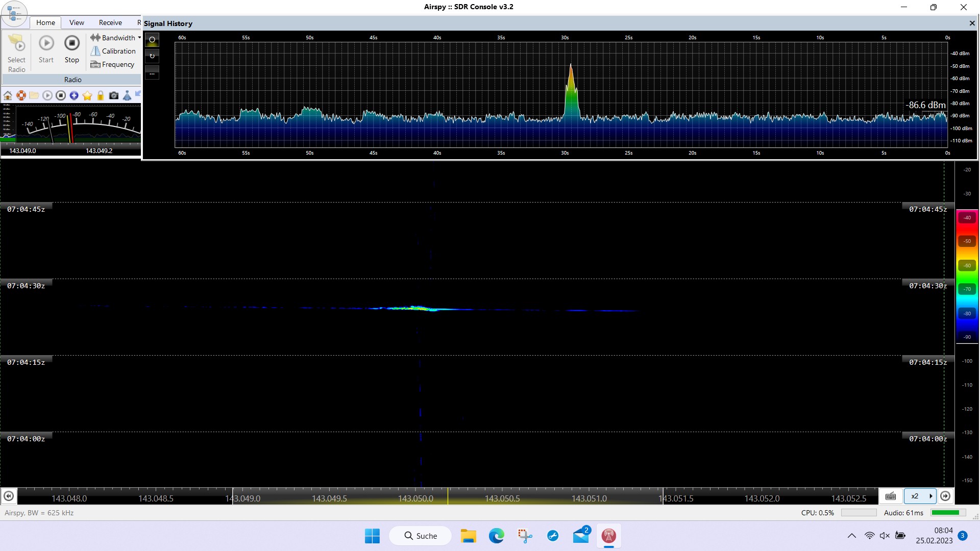Screen dimensions: 980x551
Task: Open the x2 zoom dropdown
Action: click(920, 496)
